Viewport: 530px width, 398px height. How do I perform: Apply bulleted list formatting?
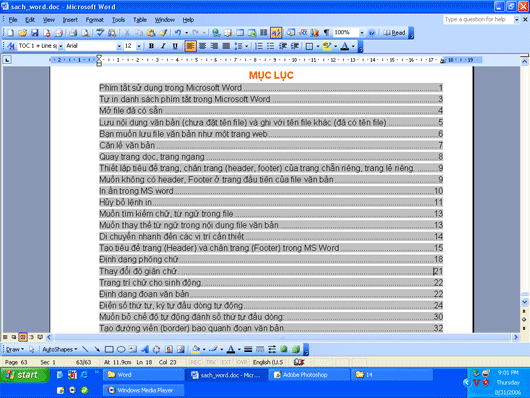tap(270, 46)
